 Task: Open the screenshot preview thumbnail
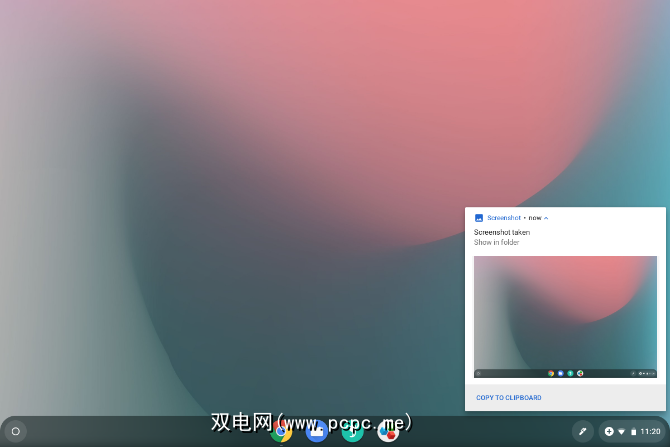pyautogui.click(x=565, y=317)
